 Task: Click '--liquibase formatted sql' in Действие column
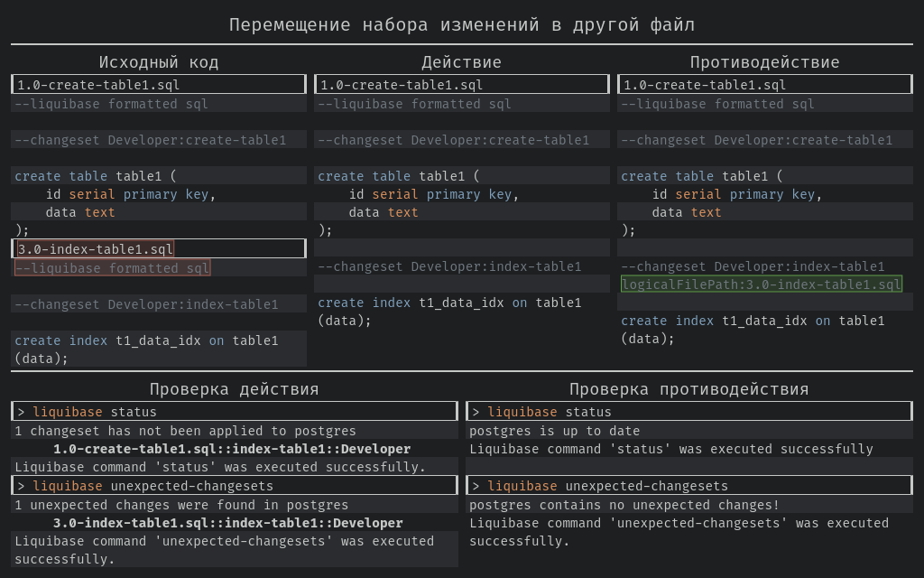click(414, 104)
